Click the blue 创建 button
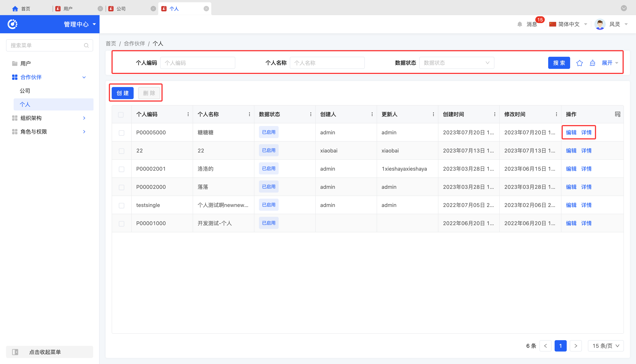Viewport: 636px width, 364px height. click(x=122, y=93)
